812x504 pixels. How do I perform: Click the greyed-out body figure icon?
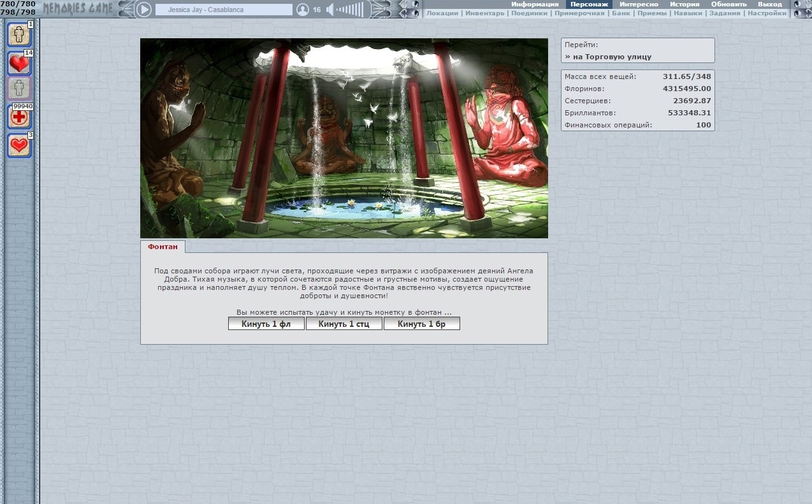coord(19,89)
